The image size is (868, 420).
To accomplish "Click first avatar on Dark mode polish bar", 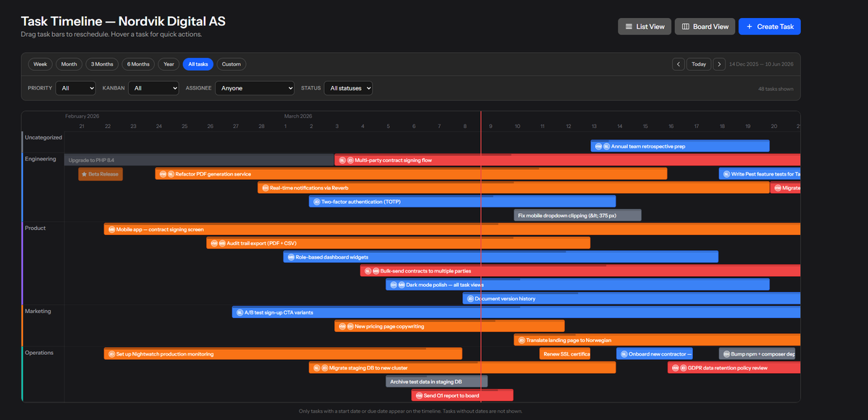I will pos(393,285).
